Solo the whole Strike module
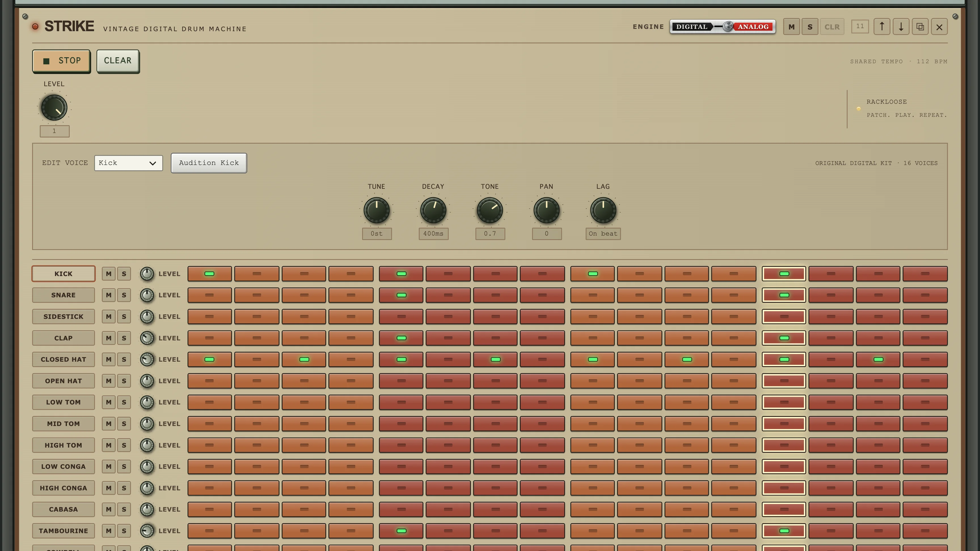980x551 pixels. click(x=810, y=27)
